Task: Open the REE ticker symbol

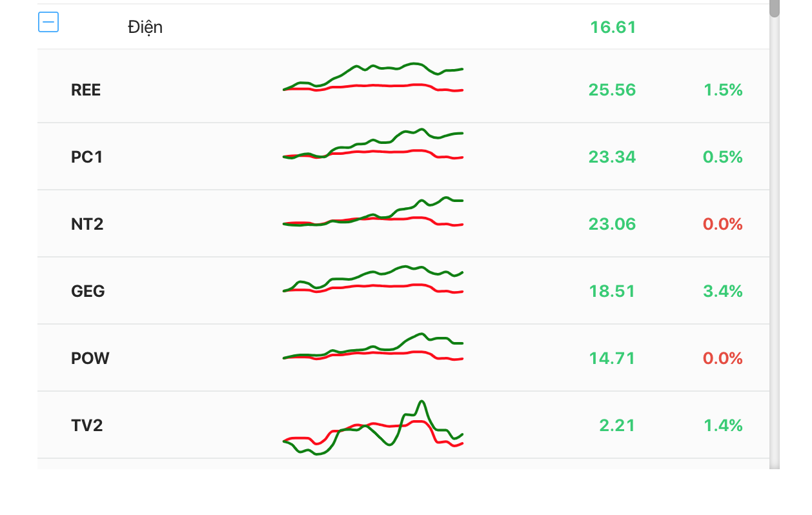Action: tap(86, 90)
